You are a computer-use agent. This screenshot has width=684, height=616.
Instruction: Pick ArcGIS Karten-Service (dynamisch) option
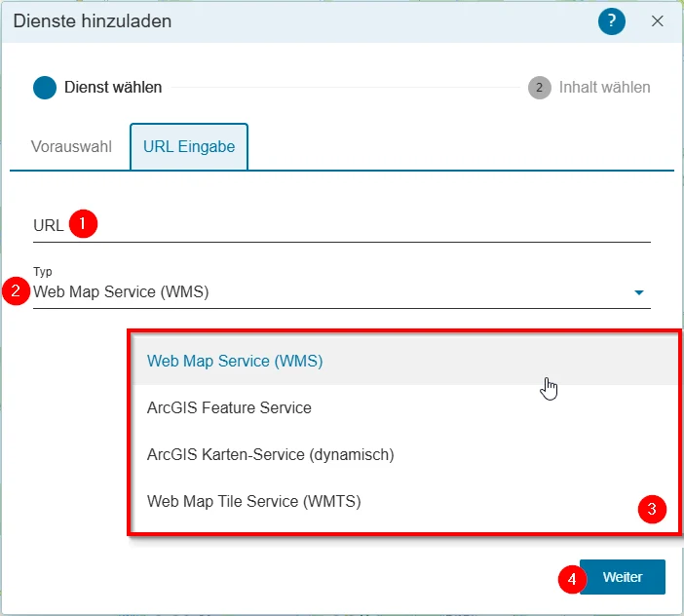[x=405, y=454]
